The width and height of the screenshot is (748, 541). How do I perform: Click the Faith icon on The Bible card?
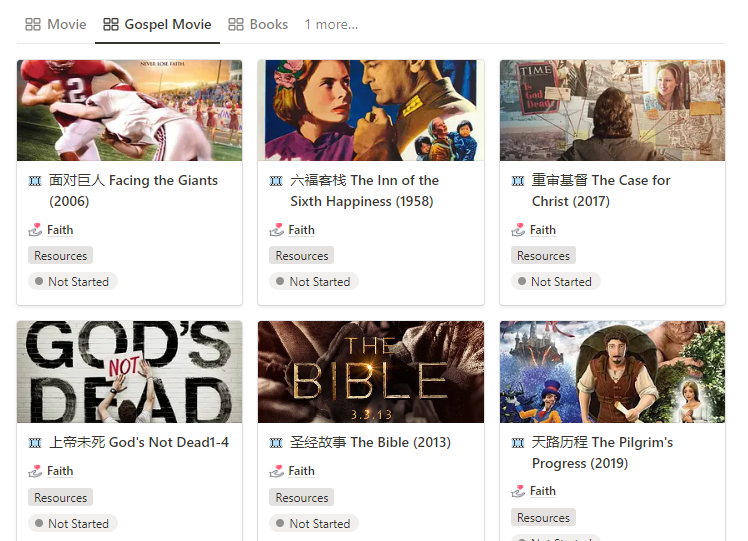276,471
